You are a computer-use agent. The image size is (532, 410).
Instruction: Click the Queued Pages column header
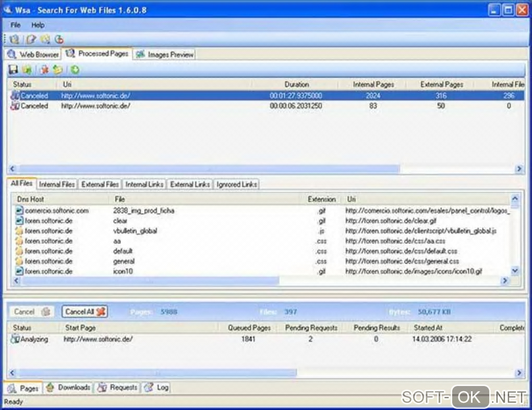(x=249, y=328)
